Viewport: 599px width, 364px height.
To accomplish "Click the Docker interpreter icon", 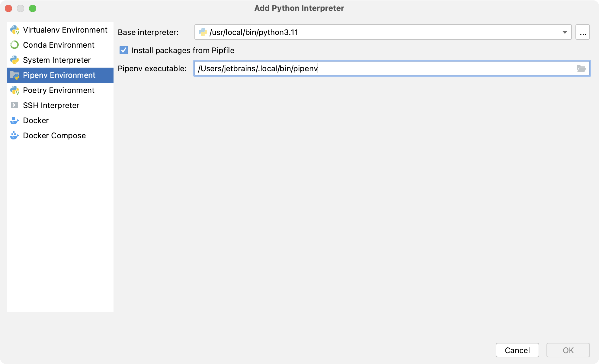I will click(x=14, y=120).
